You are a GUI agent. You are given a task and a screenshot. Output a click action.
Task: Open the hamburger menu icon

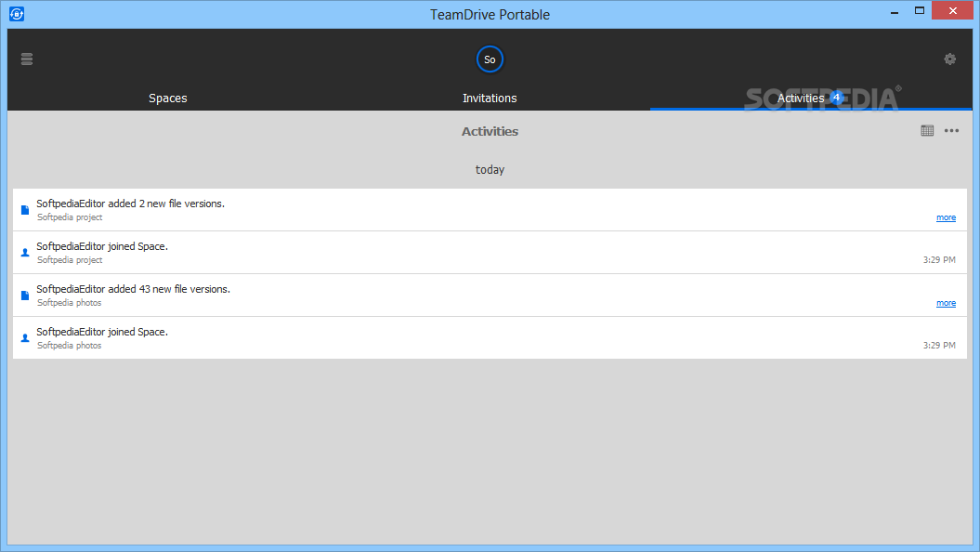pyautogui.click(x=26, y=59)
